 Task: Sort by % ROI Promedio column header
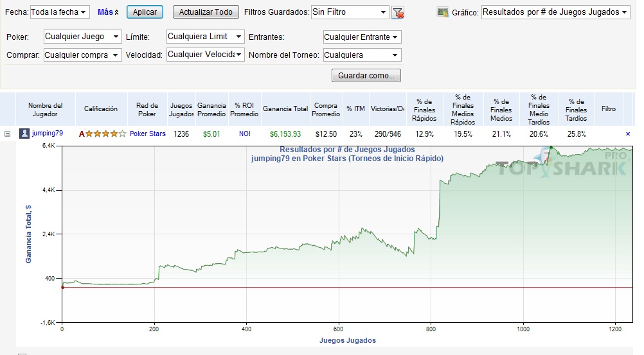tap(244, 110)
